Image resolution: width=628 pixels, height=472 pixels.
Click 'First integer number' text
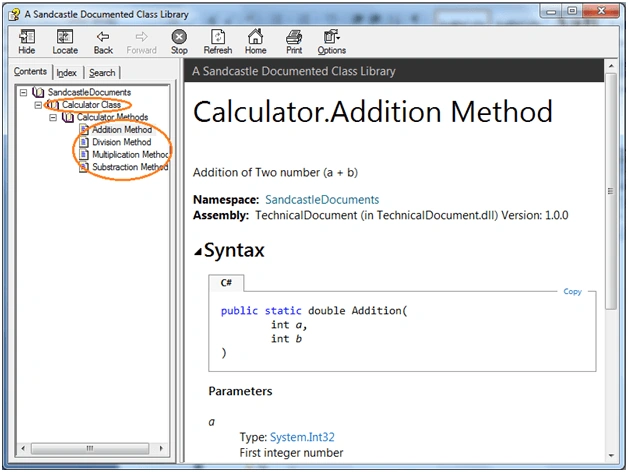291,453
